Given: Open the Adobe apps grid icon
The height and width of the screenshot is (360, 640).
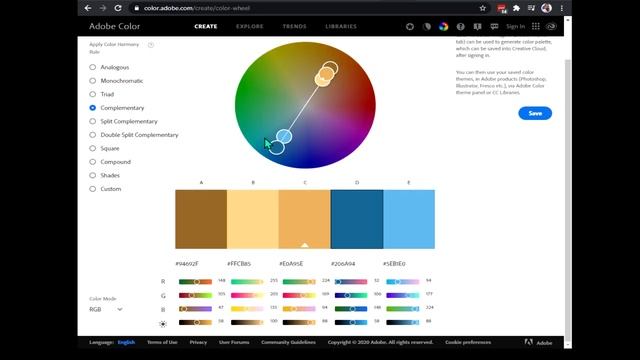Looking at the screenshot, I should click(x=536, y=26).
